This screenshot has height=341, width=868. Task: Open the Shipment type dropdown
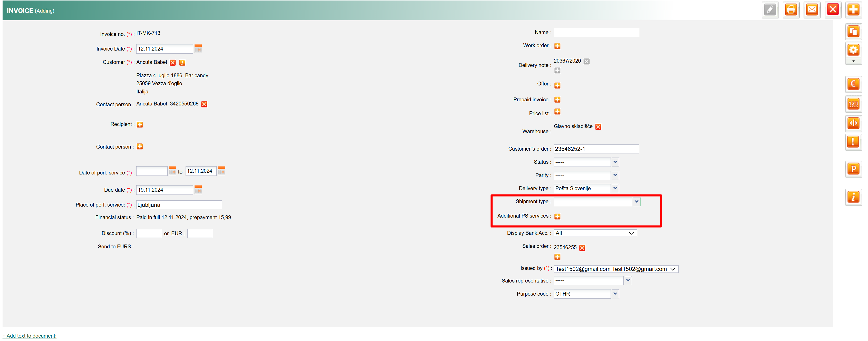pyautogui.click(x=636, y=201)
